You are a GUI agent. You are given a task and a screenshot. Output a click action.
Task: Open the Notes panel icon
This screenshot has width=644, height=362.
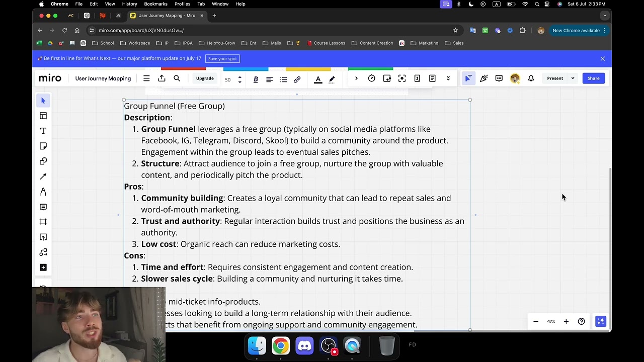[432, 78]
